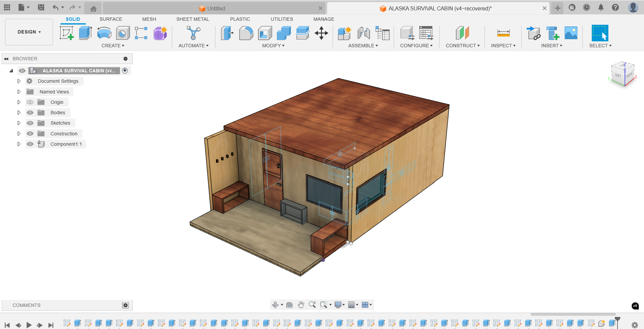Click the Joint tool icon

[x=364, y=33]
